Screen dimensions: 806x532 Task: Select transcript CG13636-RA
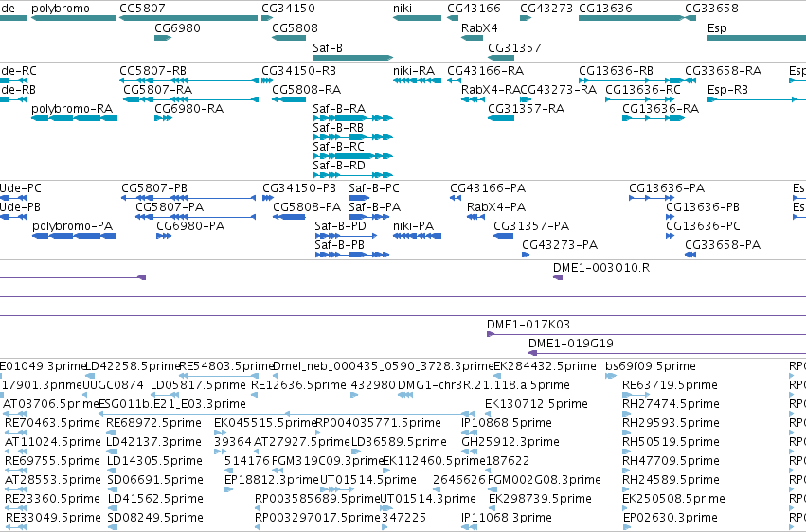(661, 108)
